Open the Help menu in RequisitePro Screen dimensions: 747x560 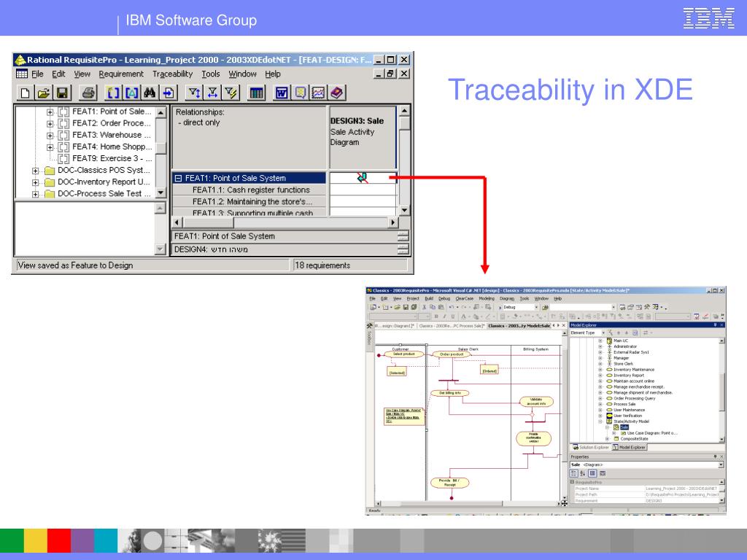click(x=273, y=74)
